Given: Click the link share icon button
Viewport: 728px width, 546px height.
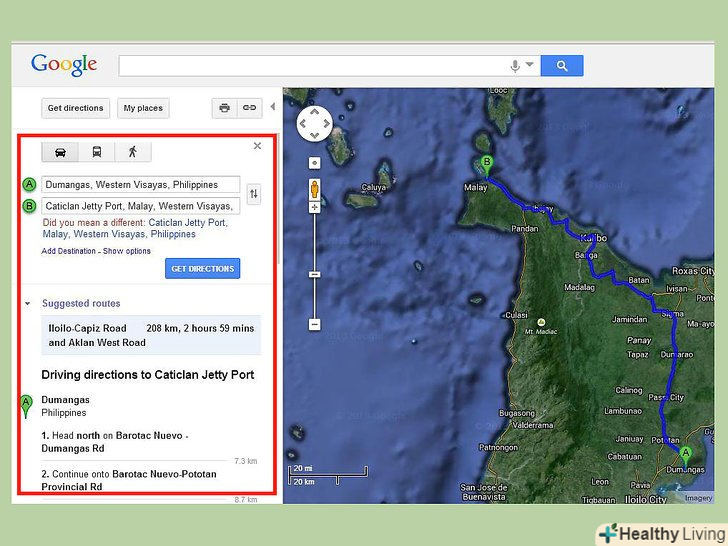Looking at the screenshot, I should pyautogui.click(x=248, y=108).
